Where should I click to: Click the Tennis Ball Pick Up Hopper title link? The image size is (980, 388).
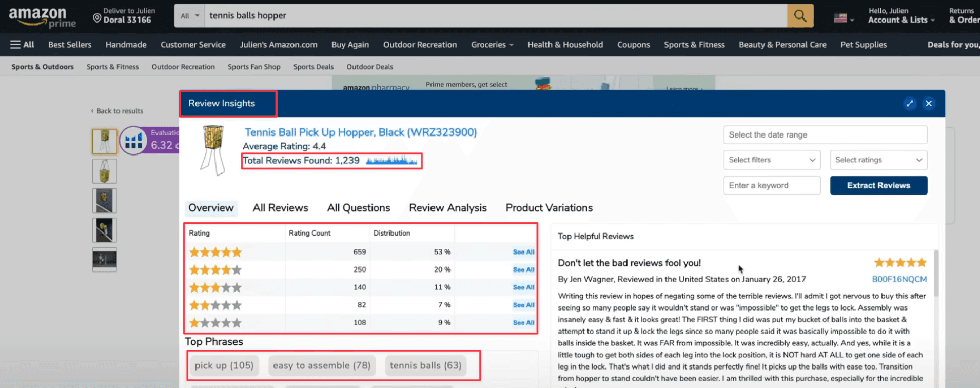click(x=361, y=132)
